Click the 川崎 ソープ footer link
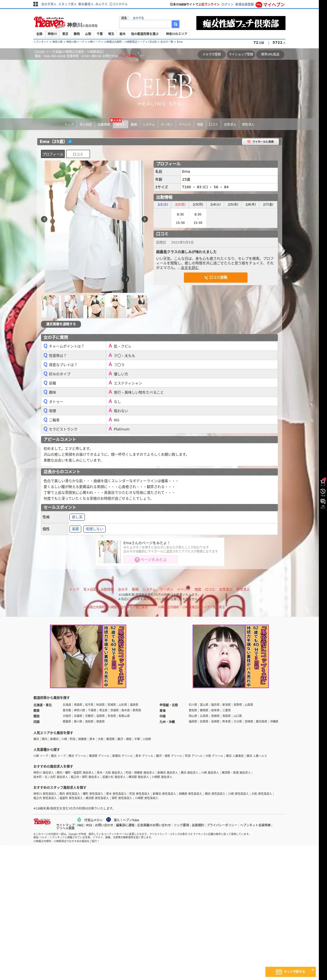Viewport: 327px width, 980px height. click(41, 756)
